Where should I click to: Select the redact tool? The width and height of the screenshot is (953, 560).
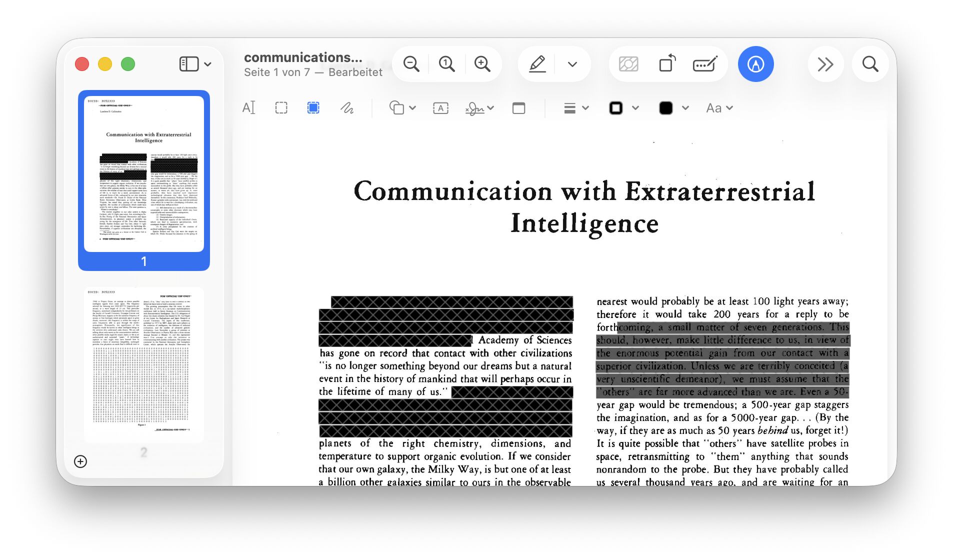pyautogui.click(x=313, y=108)
